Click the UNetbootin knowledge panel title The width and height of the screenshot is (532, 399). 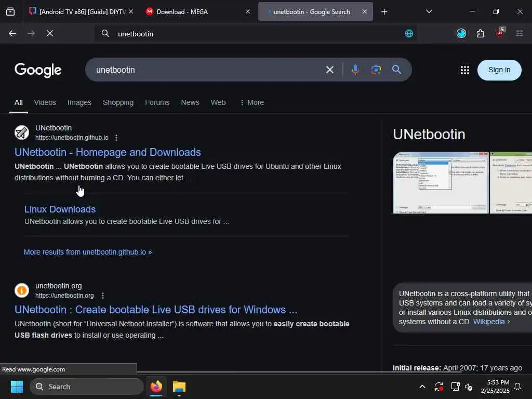pyautogui.click(x=429, y=135)
